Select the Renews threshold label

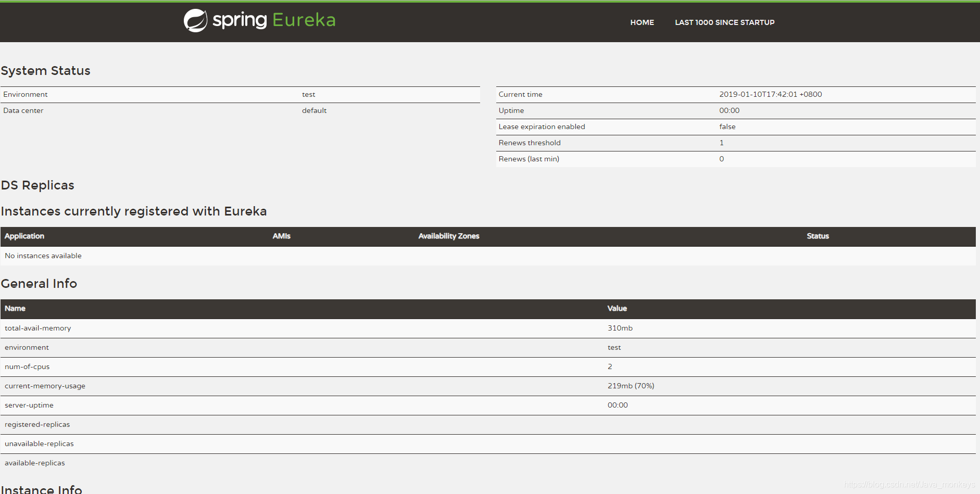(x=530, y=143)
